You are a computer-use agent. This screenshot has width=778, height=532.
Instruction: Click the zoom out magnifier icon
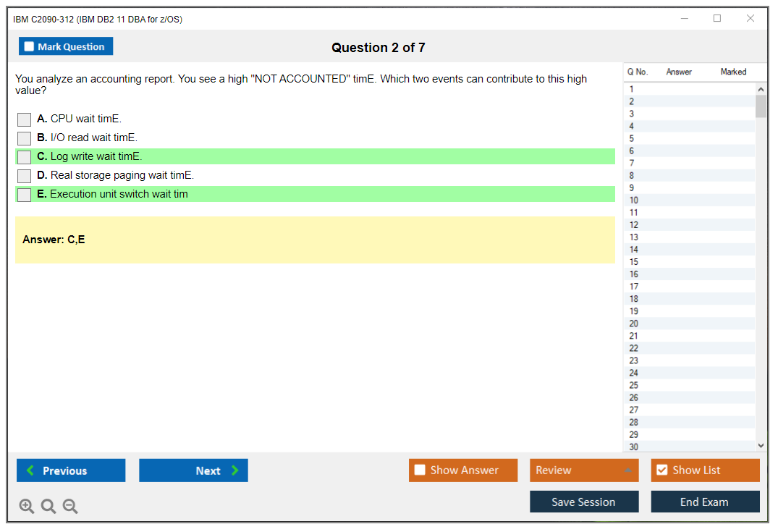[70, 507]
